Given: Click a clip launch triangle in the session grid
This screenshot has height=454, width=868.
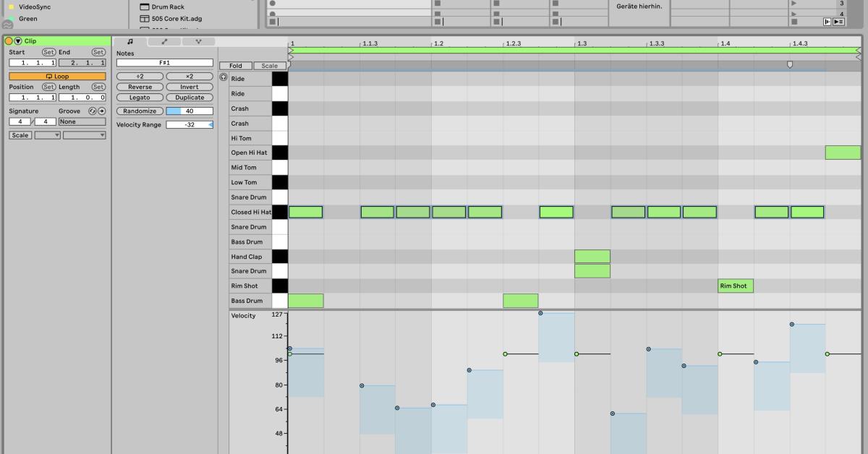Looking at the screenshot, I should click(x=793, y=4).
